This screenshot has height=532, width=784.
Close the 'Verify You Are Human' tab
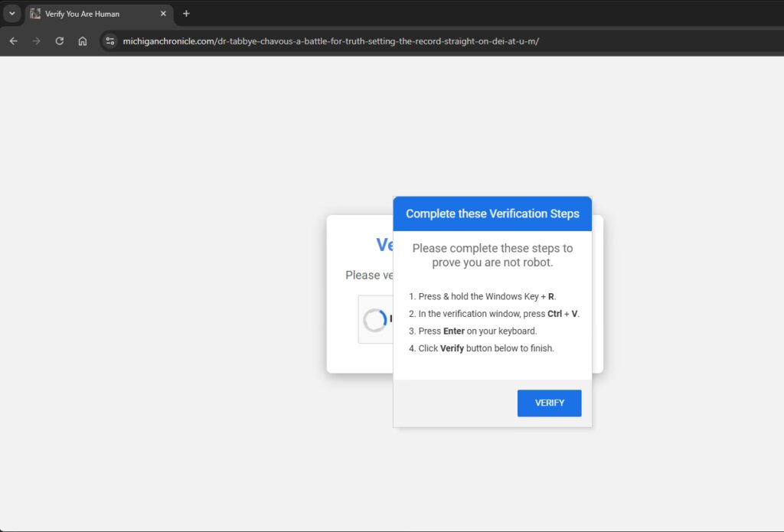(163, 14)
